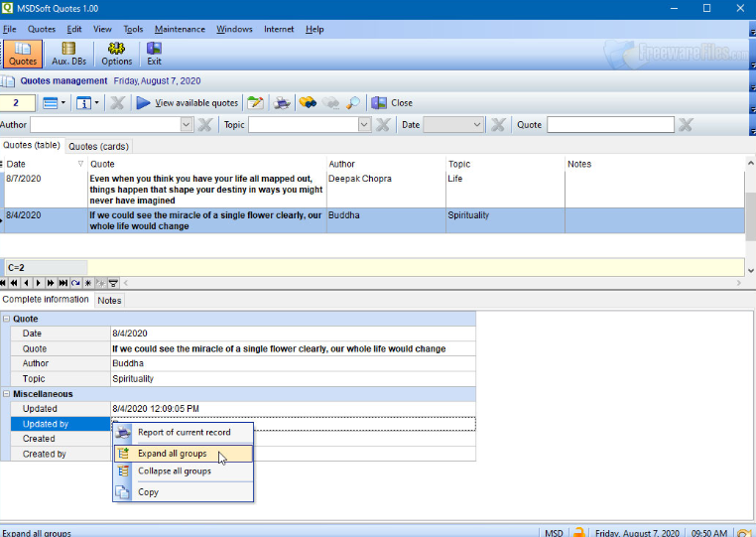Click the edit record notepad-and-pencil icon

point(255,103)
